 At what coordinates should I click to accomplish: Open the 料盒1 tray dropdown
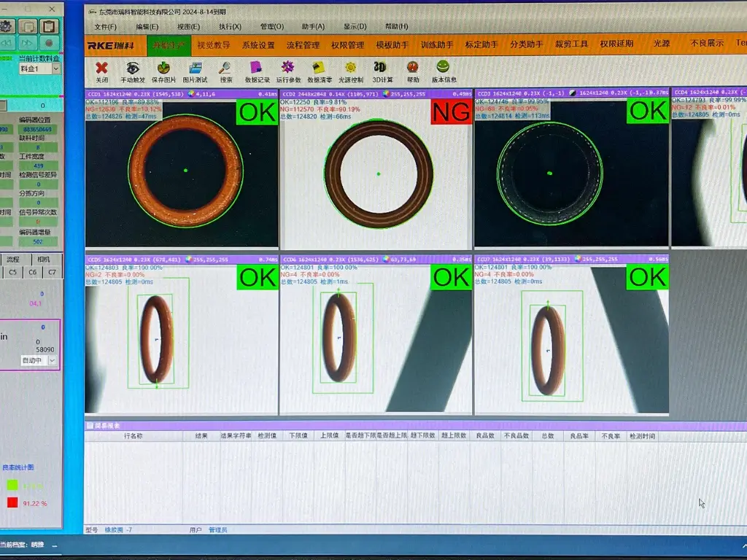coord(56,69)
